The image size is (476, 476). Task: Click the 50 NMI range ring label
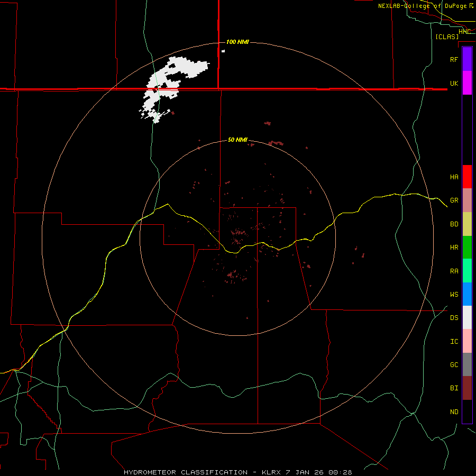click(237, 140)
